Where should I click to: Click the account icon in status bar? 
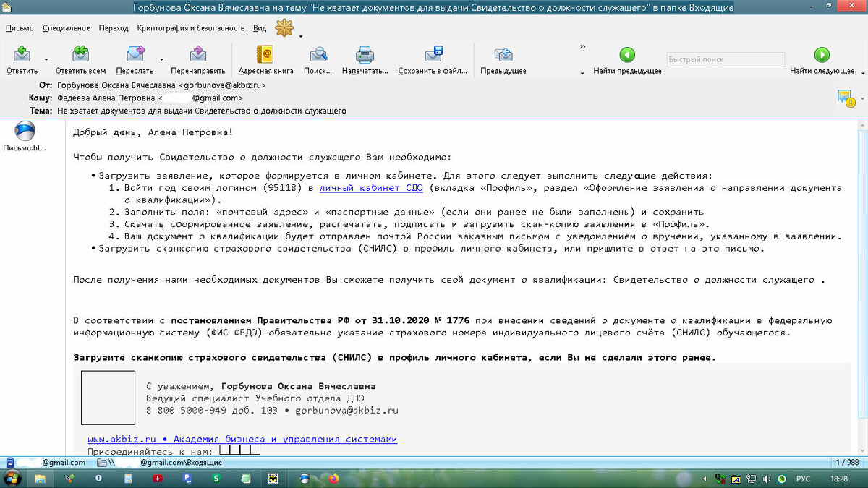tap(10, 461)
